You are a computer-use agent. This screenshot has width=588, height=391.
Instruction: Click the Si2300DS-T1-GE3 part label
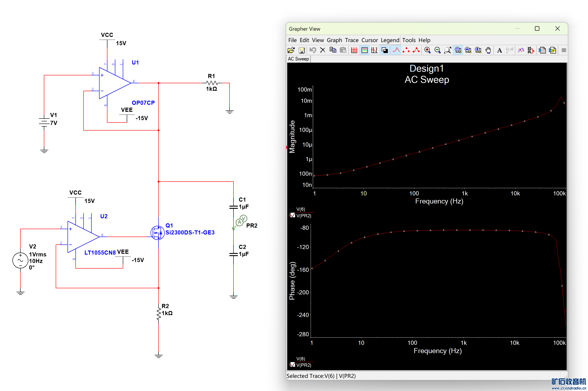tap(190, 232)
